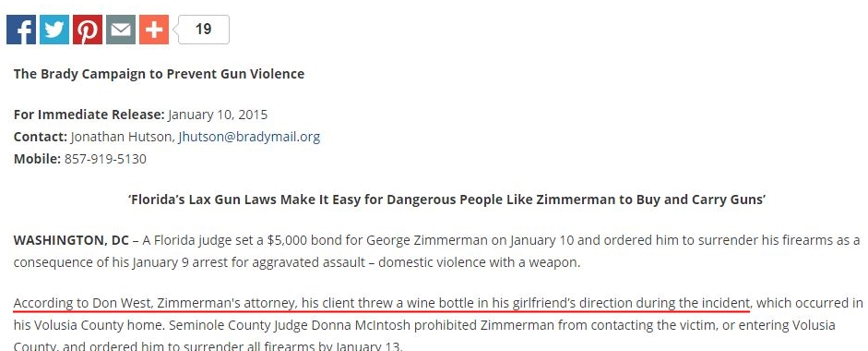
Task: Select the Brady Campaign to Prevent Gun Violence heading
Action: coord(159,74)
